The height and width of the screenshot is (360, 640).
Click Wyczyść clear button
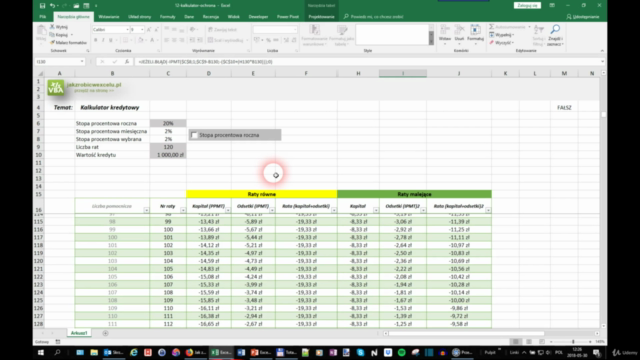(x=502, y=42)
